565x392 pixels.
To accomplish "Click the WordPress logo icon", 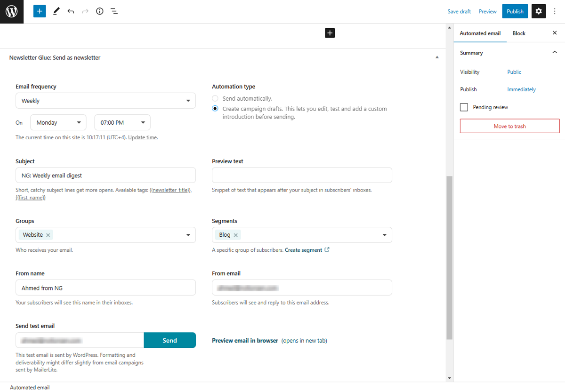I will (x=11, y=11).
